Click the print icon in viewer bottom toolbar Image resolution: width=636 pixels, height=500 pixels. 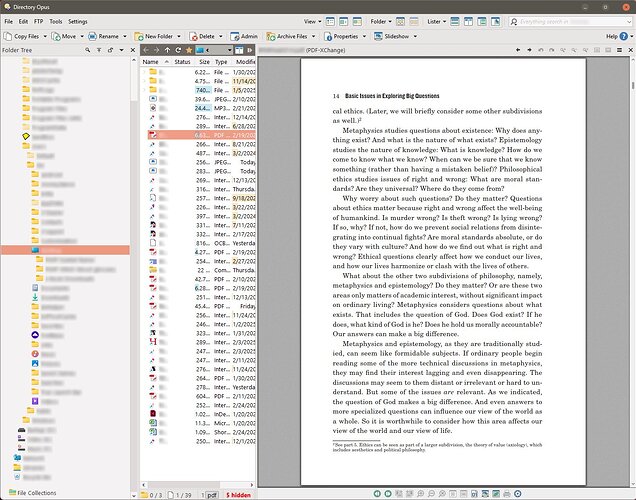pyautogui.click(x=507, y=494)
